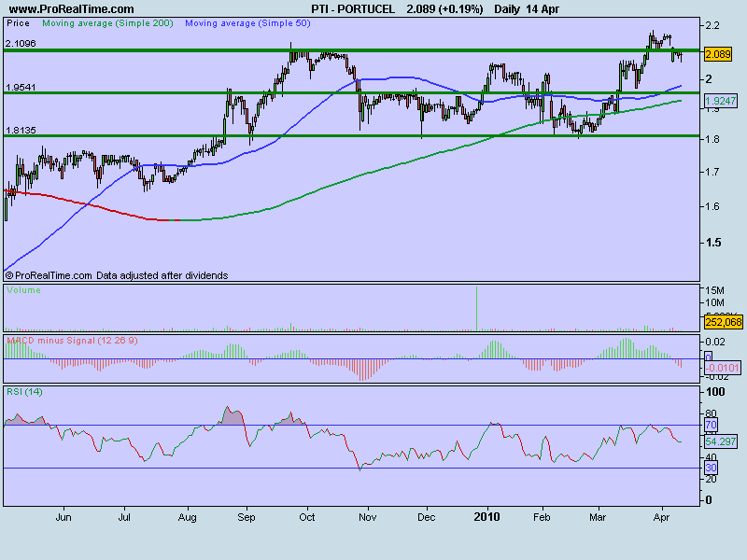
Task: Click the RSI 30 oversold level tag
Action: click(709, 468)
